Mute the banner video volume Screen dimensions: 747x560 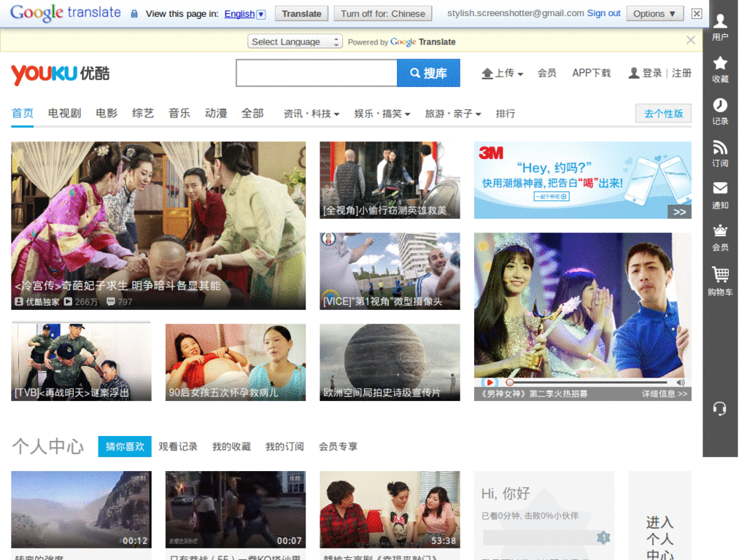tap(680, 381)
